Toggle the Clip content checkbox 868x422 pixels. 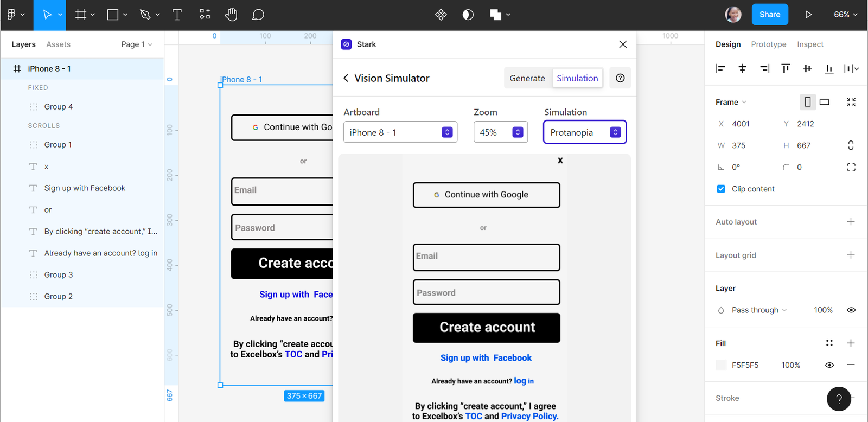coord(721,189)
